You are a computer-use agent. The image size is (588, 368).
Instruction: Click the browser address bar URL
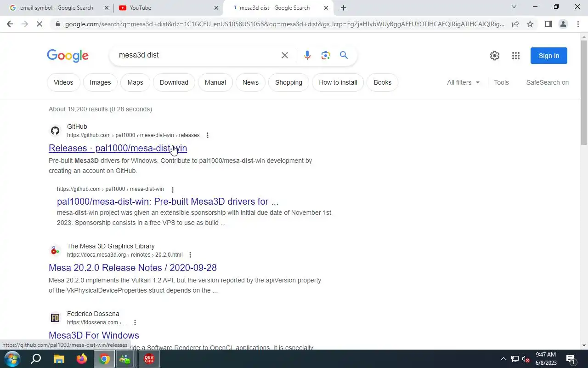click(x=285, y=24)
